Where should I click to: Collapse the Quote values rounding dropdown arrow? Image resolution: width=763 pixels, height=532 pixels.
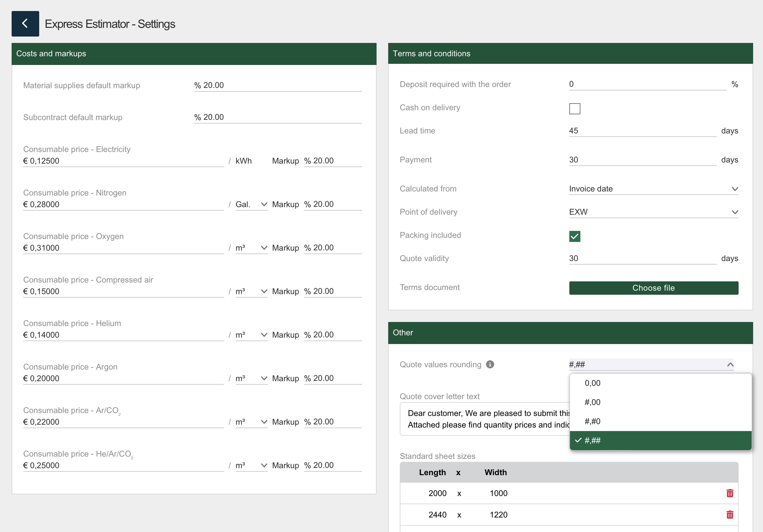[x=730, y=365]
